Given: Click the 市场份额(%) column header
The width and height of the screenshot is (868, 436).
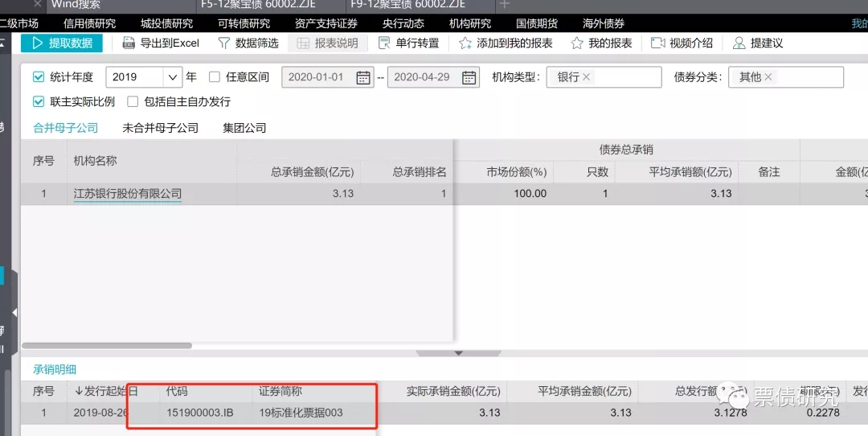Looking at the screenshot, I should click(x=517, y=171).
